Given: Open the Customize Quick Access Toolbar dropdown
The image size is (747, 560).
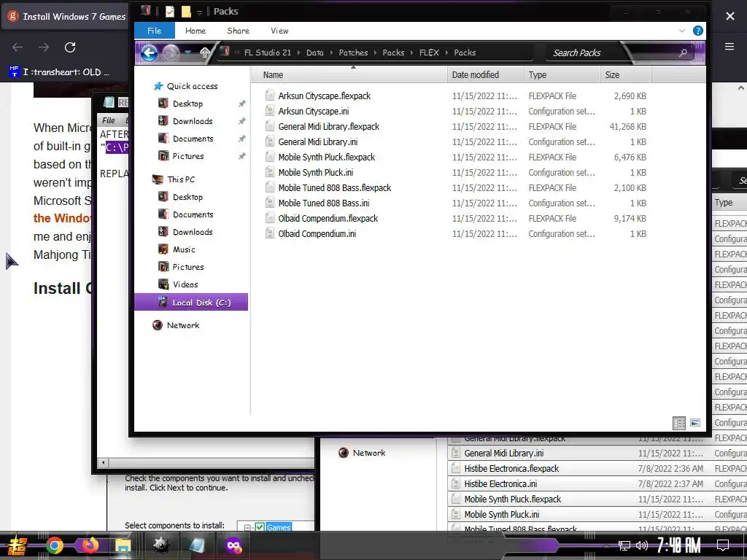Looking at the screenshot, I should tap(199, 12).
